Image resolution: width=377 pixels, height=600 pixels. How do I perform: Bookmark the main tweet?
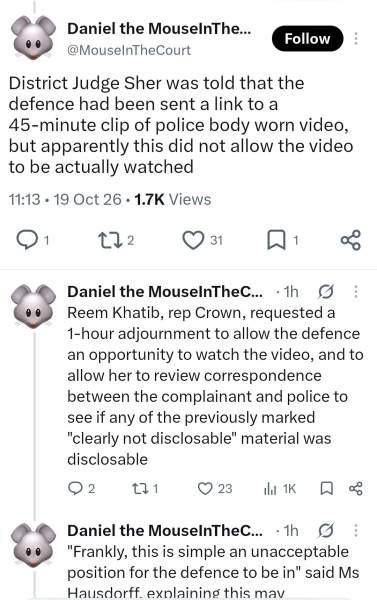click(282, 240)
